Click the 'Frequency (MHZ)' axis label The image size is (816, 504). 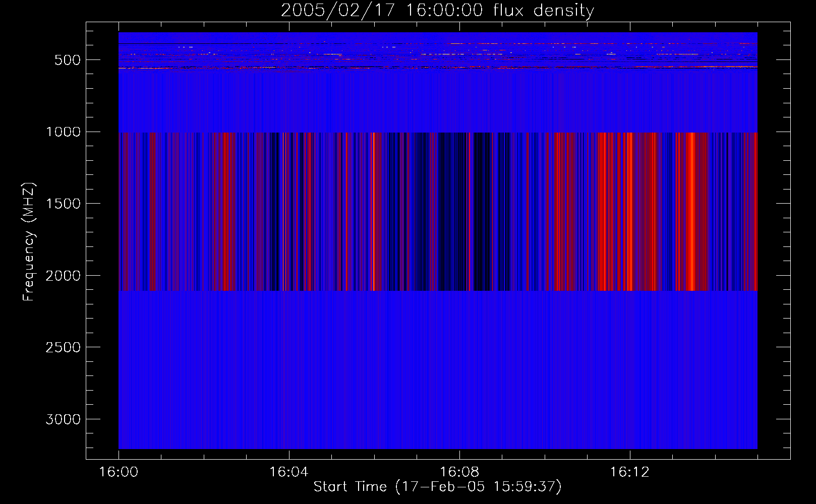coord(29,242)
